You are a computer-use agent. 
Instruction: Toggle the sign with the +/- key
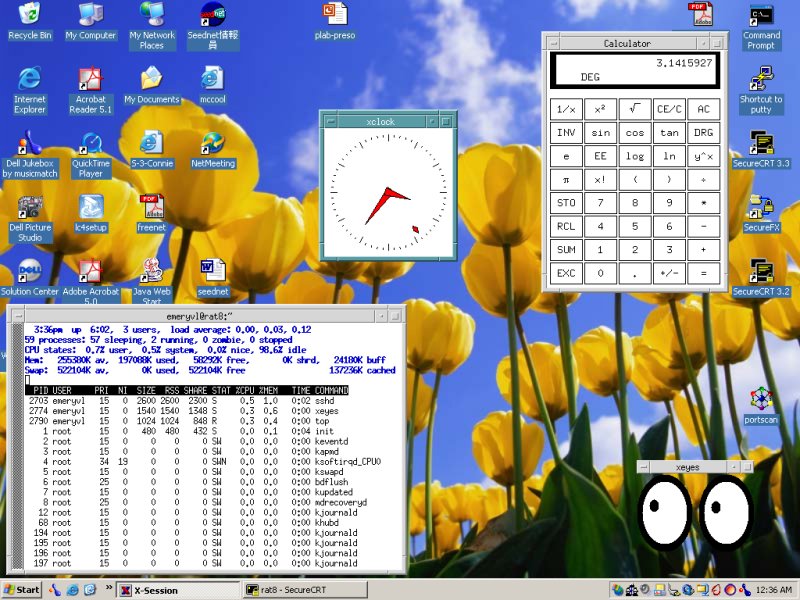[669, 272]
